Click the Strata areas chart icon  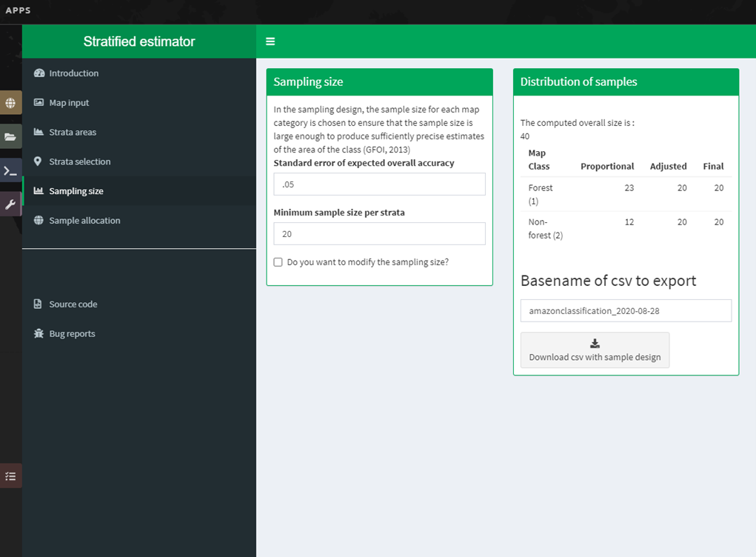[39, 132]
